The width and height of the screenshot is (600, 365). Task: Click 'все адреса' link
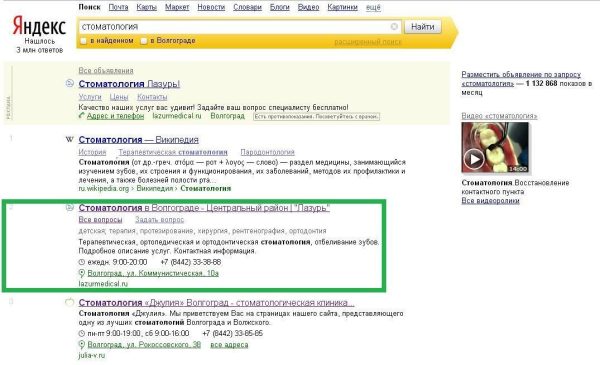[x=229, y=345]
